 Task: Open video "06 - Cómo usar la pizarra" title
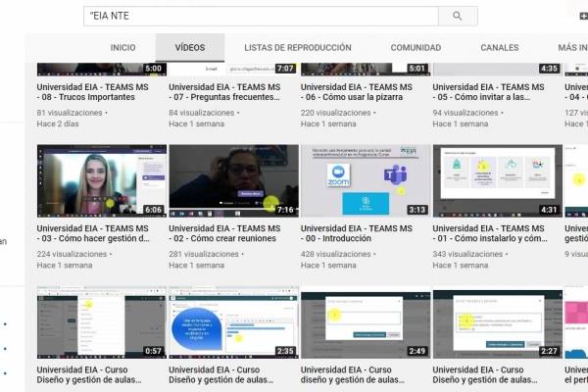[357, 92]
